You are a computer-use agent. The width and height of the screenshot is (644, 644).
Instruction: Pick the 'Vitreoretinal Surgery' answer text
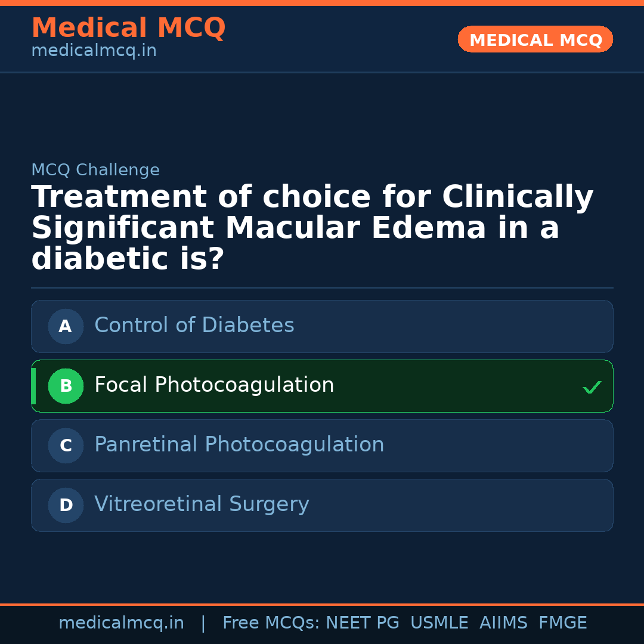(x=202, y=504)
